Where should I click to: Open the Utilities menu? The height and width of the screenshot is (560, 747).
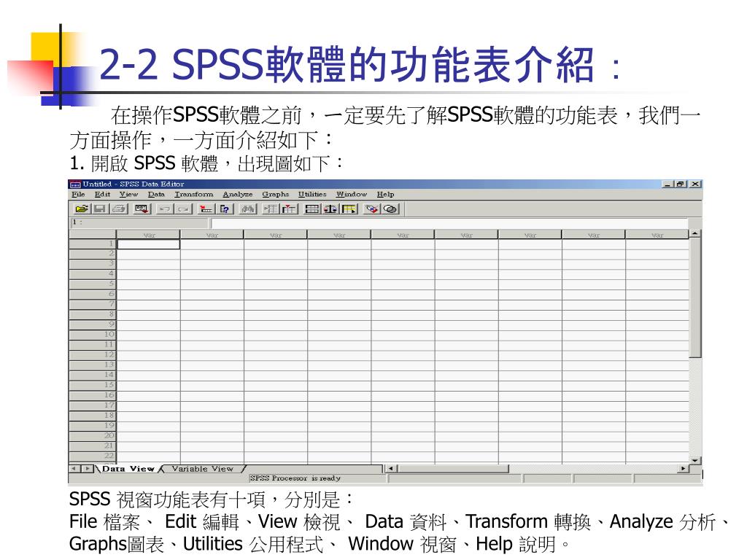tap(312, 194)
